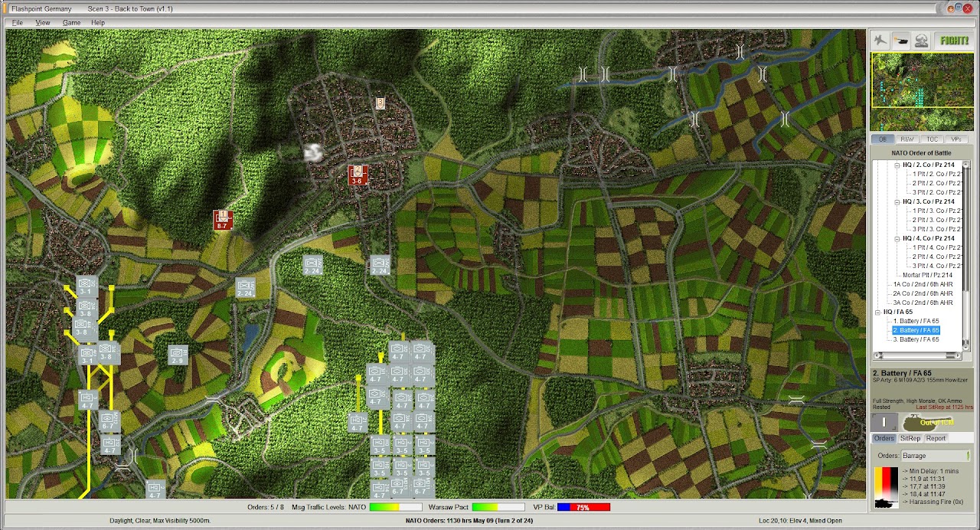The width and height of the screenshot is (980, 530).
Task: Switch to the VPs tab
Action: coord(955,139)
